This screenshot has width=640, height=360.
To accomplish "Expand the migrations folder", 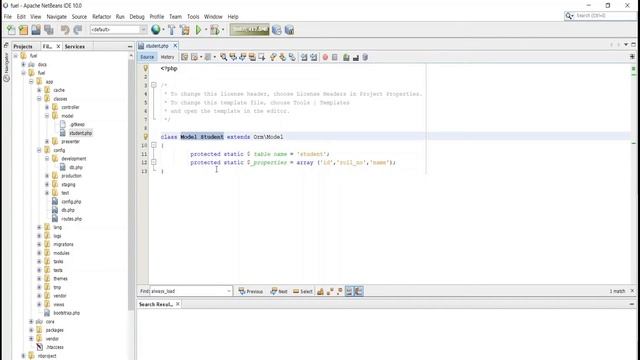I will (39, 244).
